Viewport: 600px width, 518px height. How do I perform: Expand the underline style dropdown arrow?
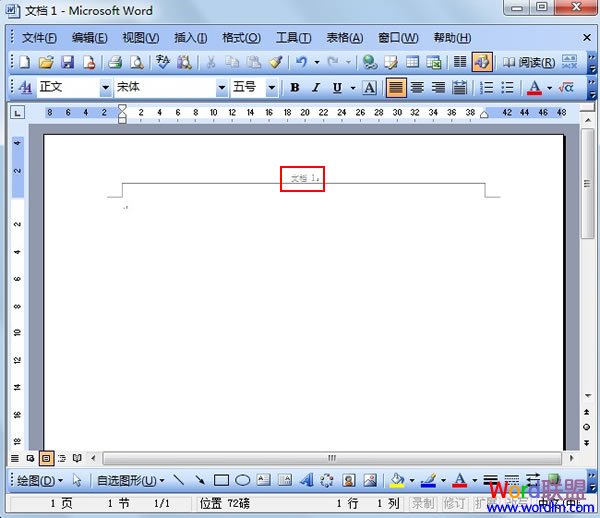[353, 88]
